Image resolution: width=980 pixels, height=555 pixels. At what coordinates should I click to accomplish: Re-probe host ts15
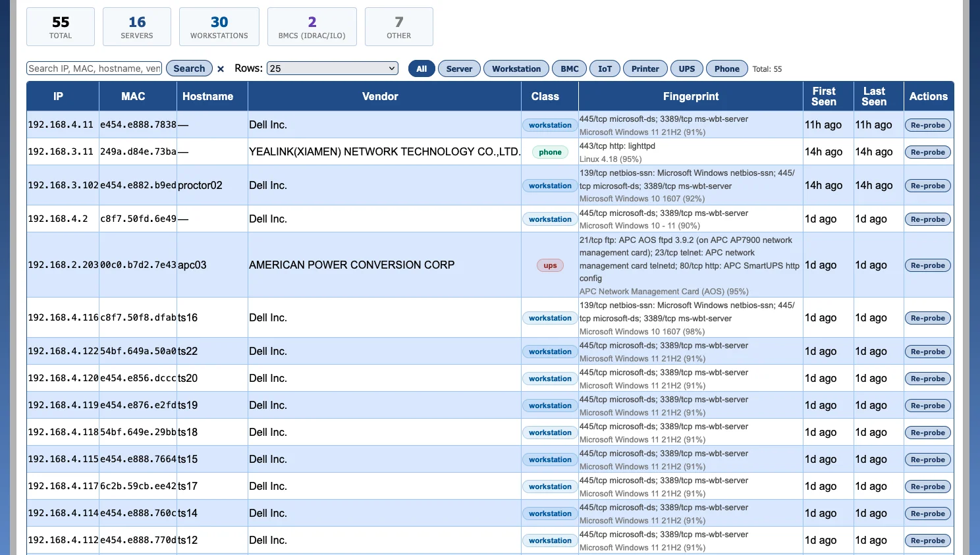click(x=928, y=460)
